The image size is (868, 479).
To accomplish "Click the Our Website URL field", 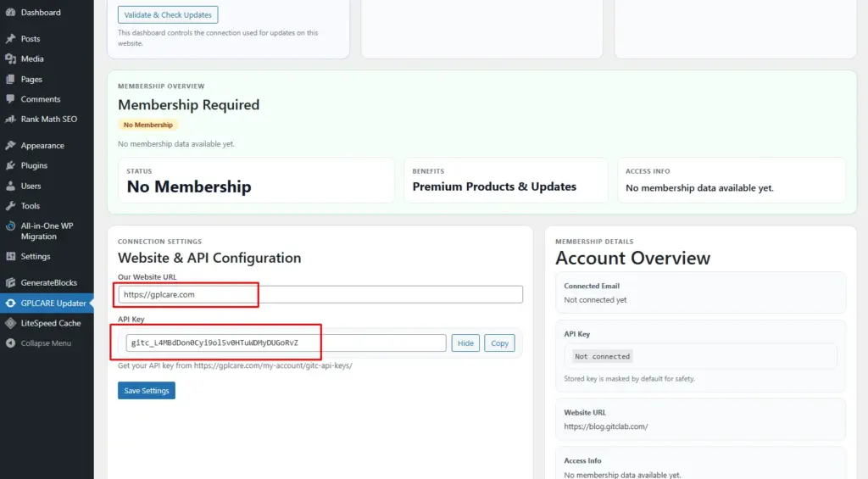I will click(x=320, y=294).
